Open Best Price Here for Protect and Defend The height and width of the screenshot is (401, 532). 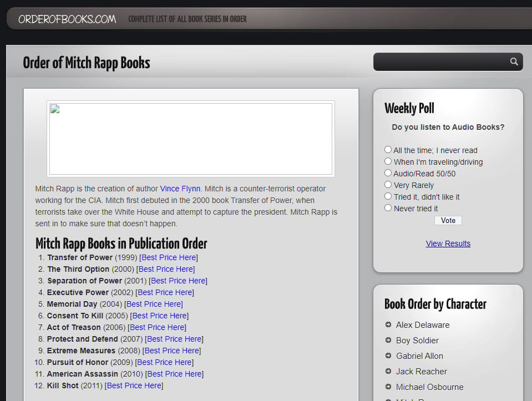174,339
